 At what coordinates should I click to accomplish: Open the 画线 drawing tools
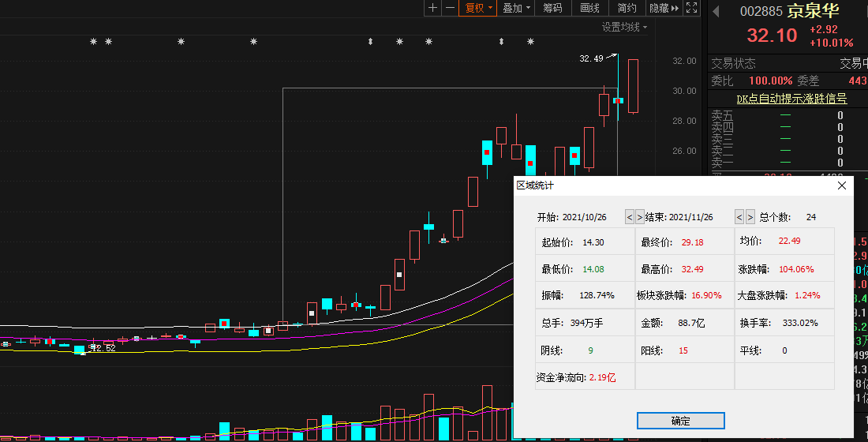[590, 8]
